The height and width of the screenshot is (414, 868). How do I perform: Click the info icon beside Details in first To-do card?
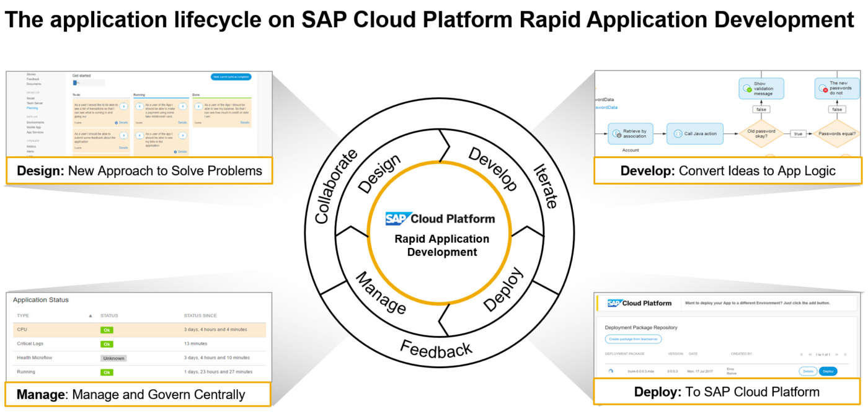[117, 123]
